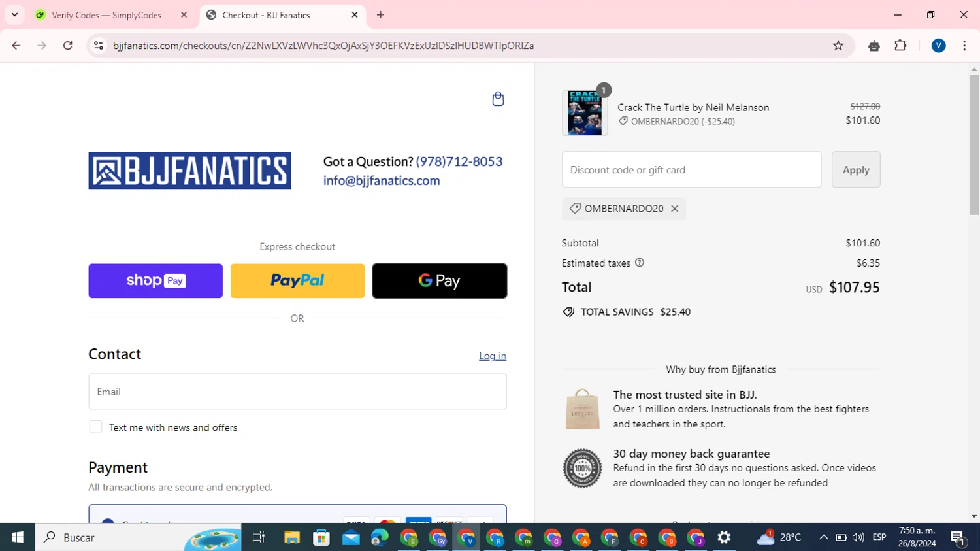Reload the checkout page
The width and height of the screenshot is (980, 551).
pyautogui.click(x=68, y=46)
